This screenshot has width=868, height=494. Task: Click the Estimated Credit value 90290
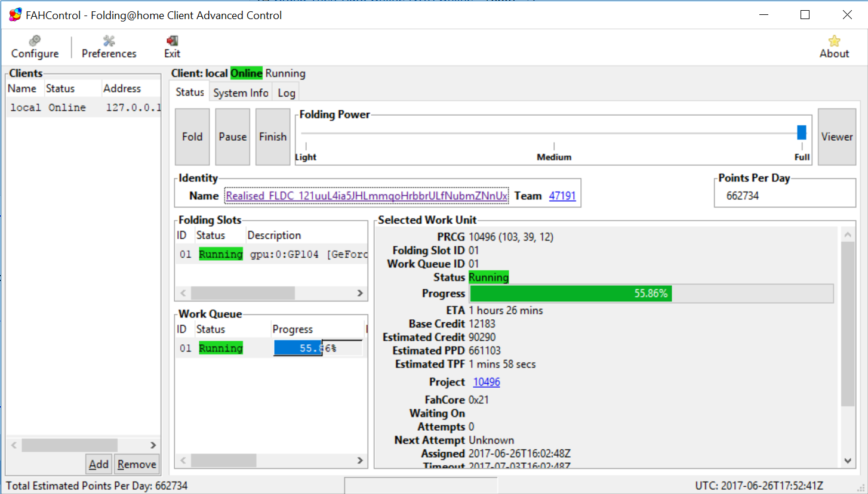(482, 337)
